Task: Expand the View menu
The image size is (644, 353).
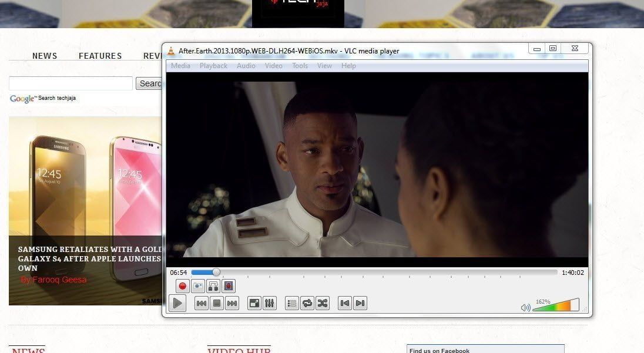Action: click(324, 66)
